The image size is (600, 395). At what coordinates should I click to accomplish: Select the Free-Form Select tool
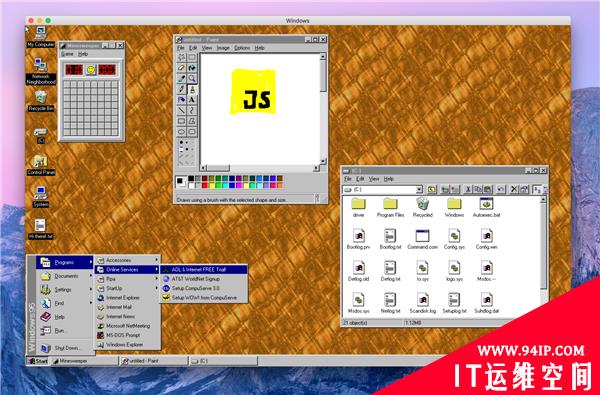pos(181,57)
